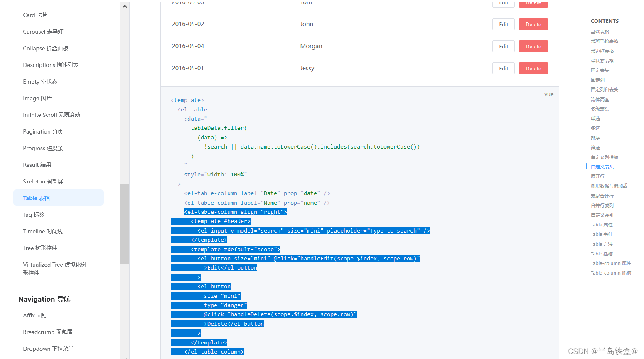Open Infinite Scroll 无限滚动 page
The width and height of the screenshot is (644, 359).
tap(52, 115)
